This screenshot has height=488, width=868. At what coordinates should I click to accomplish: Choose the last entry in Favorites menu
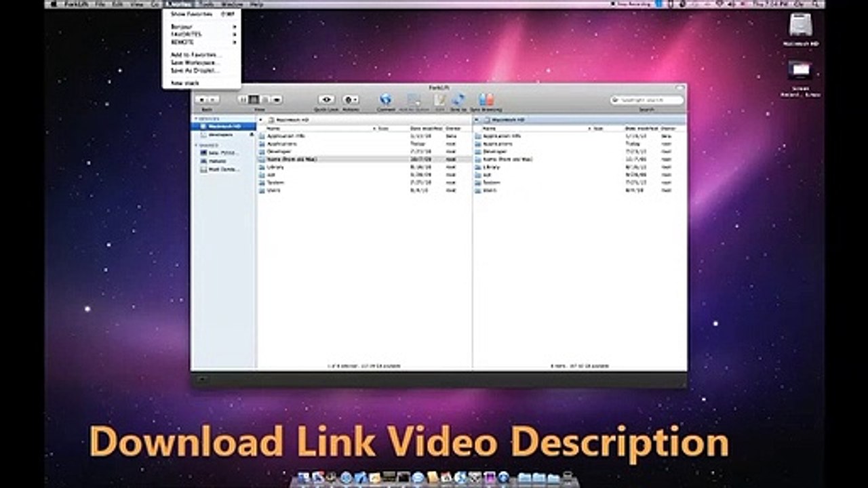click(x=201, y=83)
